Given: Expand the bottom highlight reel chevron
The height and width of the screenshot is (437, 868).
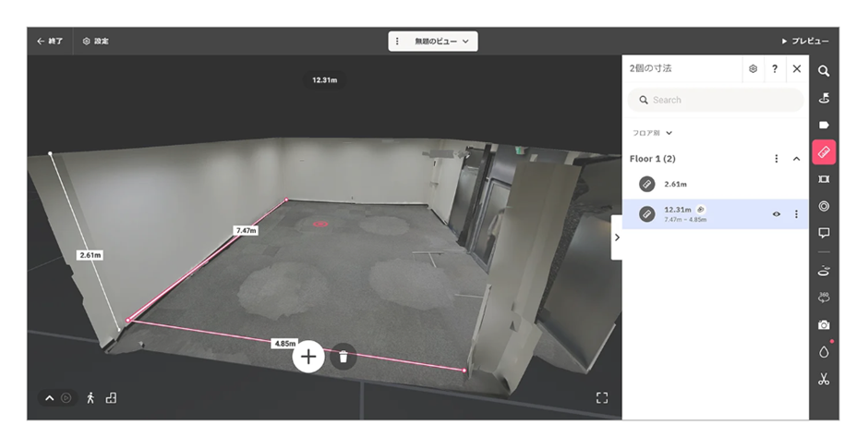Looking at the screenshot, I should (49, 397).
